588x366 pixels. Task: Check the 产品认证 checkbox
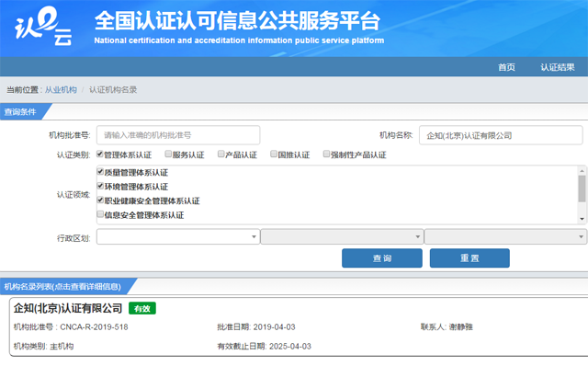pyautogui.click(x=220, y=154)
